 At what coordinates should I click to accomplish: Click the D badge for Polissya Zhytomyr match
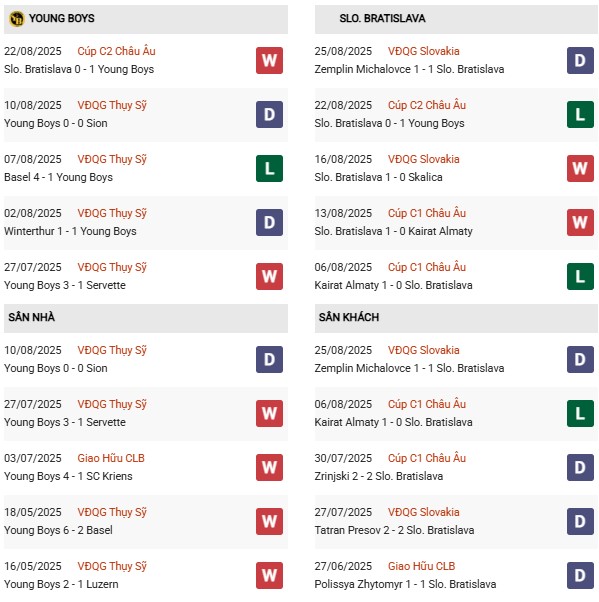click(x=580, y=576)
